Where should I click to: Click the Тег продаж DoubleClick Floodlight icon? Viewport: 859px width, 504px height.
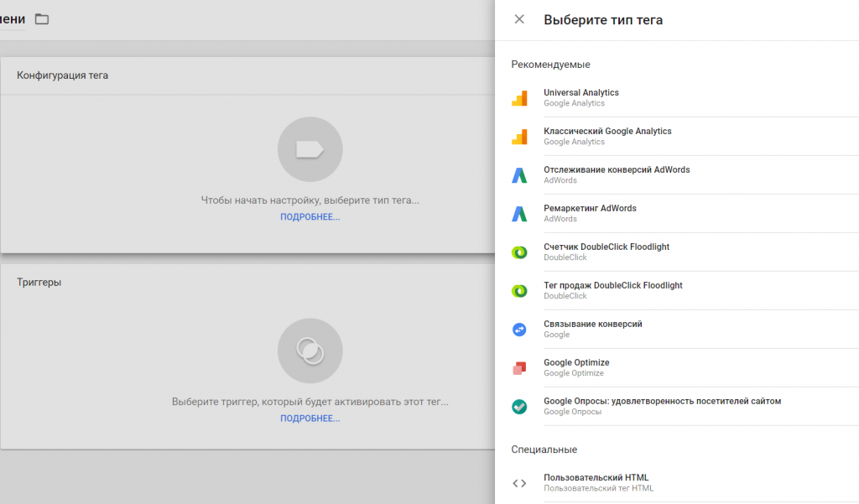pyautogui.click(x=519, y=291)
